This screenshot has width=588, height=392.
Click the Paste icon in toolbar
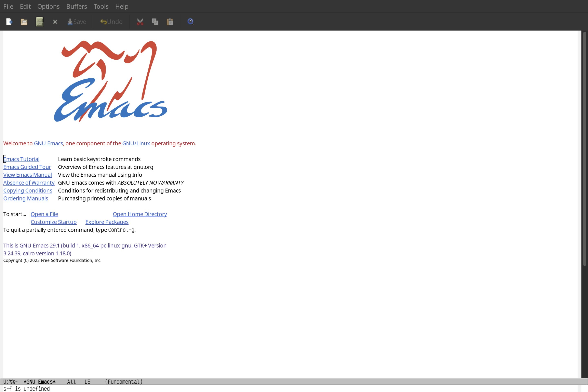pyautogui.click(x=170, y=21)
